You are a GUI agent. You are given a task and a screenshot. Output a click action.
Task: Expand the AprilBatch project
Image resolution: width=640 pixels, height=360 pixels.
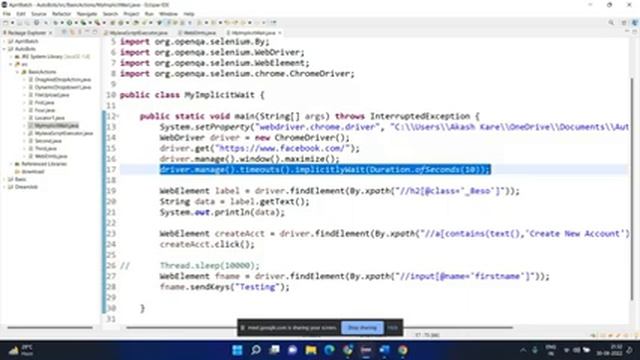tap(4, 41)
